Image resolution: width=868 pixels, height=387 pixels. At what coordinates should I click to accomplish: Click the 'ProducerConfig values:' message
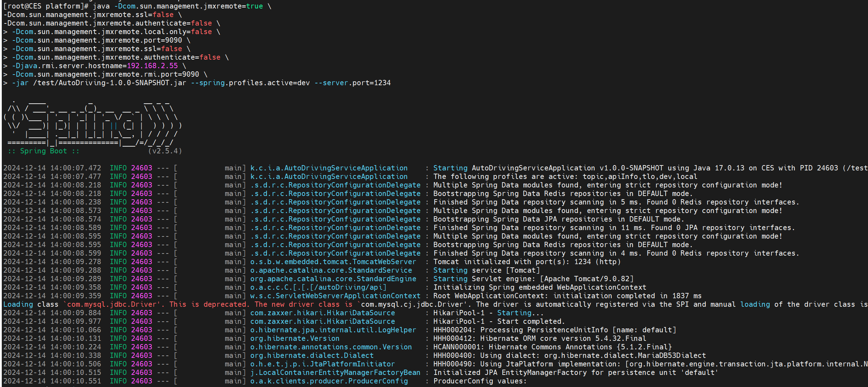(x=480, y=381)
